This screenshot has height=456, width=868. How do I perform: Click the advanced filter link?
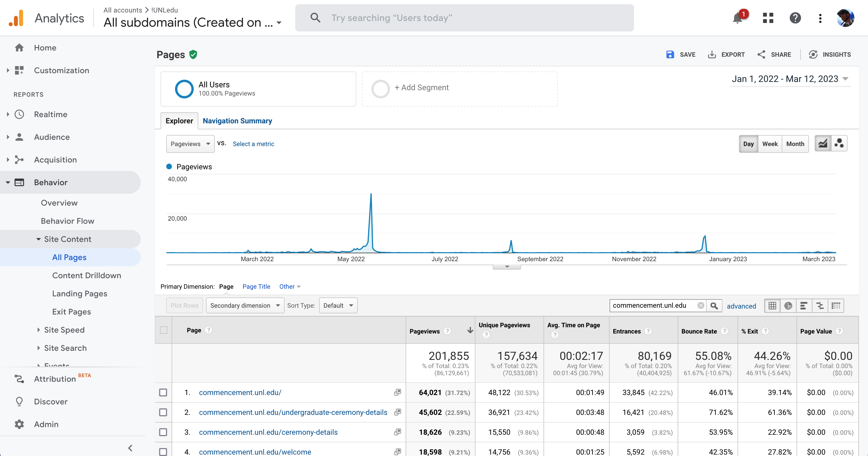point(741,306)
